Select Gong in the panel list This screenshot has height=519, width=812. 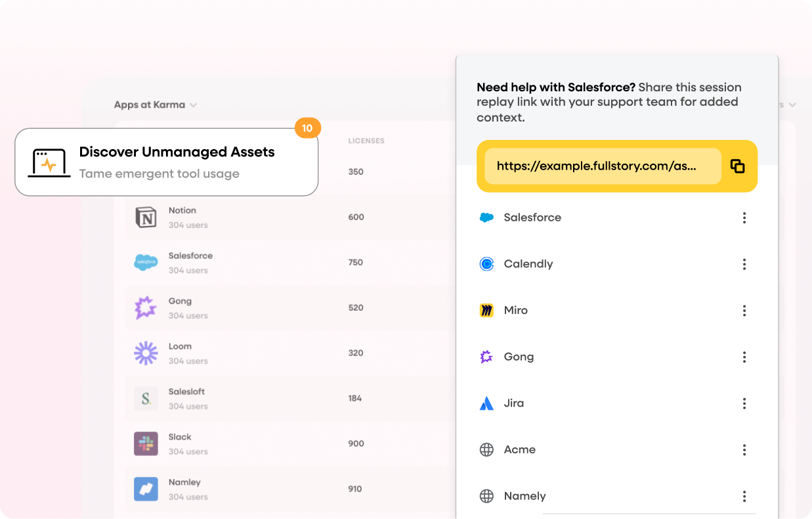519,357
